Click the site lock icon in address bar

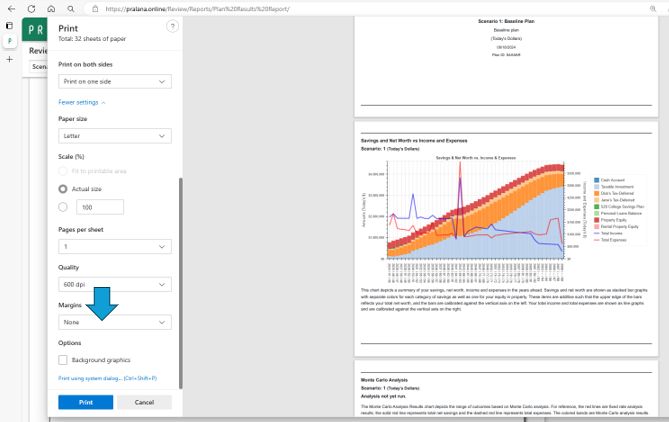[x=95, y=9]
